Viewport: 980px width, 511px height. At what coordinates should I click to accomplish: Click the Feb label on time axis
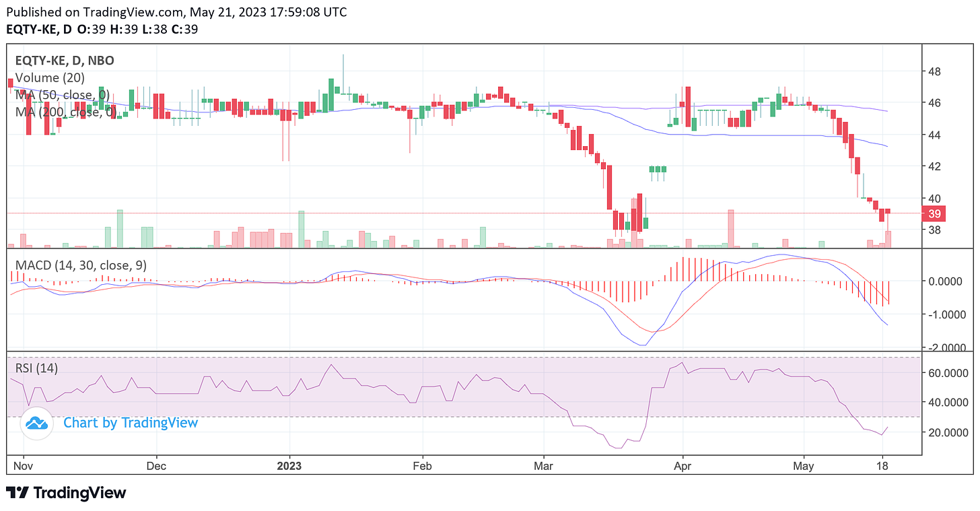(x=422, y=465)
